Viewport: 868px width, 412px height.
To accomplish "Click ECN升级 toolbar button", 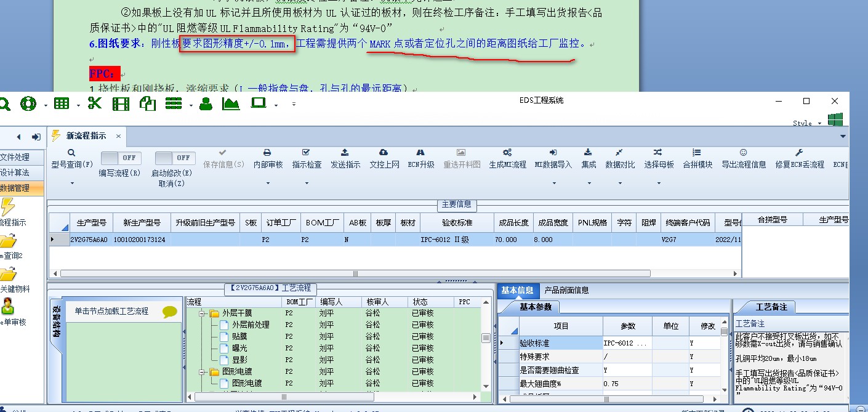I will click(x=421, y=159).
